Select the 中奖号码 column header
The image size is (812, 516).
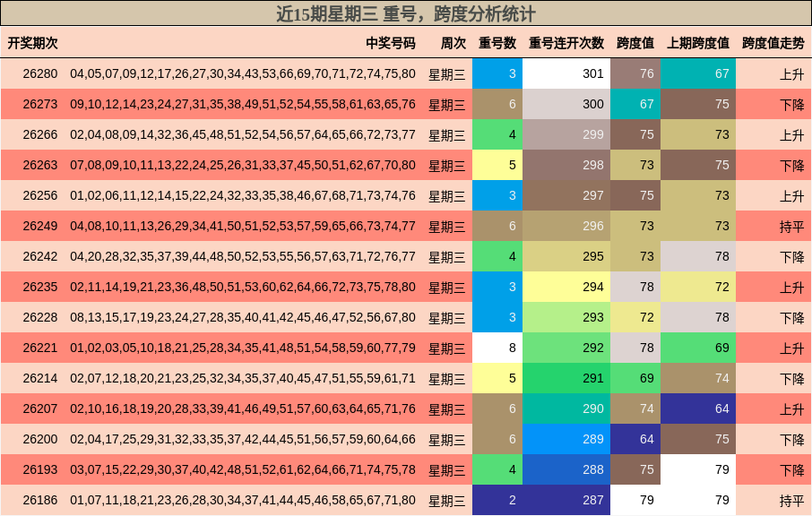point(391,43)
